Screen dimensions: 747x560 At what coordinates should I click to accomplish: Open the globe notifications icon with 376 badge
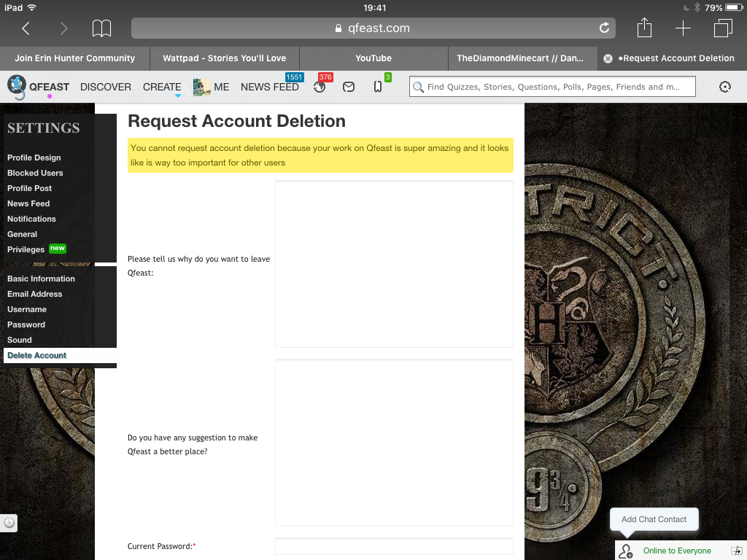coord(320,87)
